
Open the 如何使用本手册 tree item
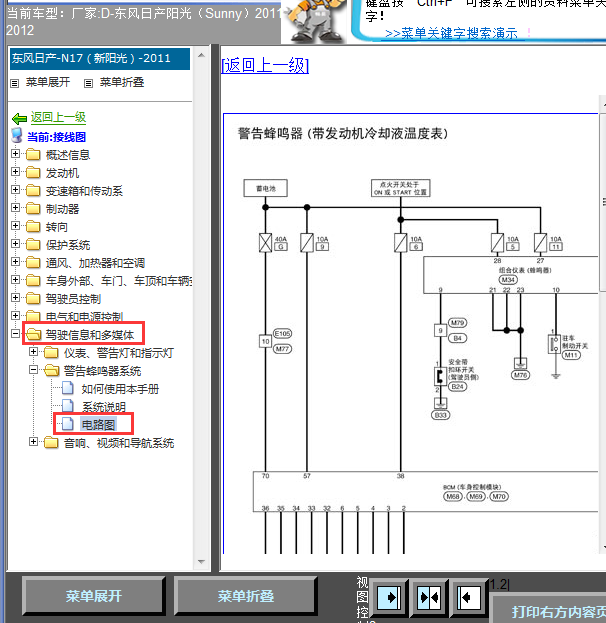pos(120,389)
